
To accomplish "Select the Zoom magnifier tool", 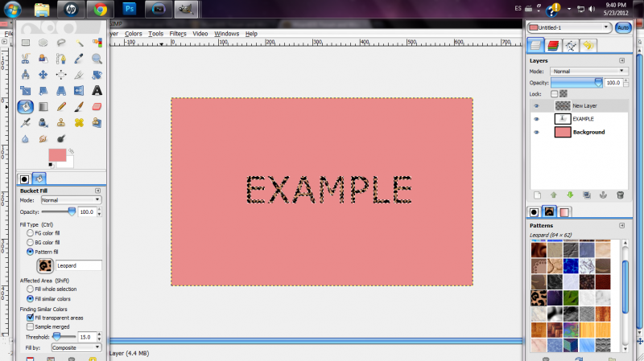I will click(x=97, y=59).
